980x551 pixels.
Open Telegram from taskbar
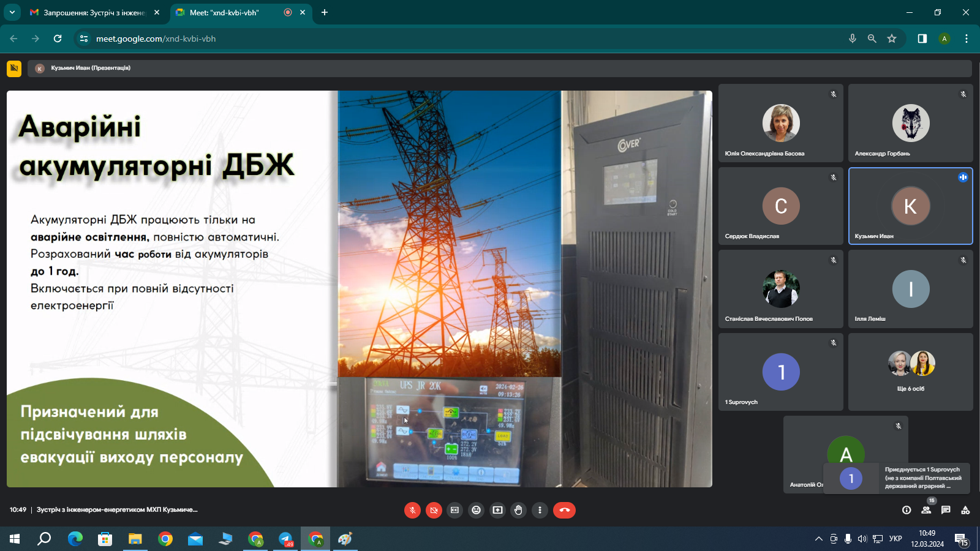tap(285, 539)
